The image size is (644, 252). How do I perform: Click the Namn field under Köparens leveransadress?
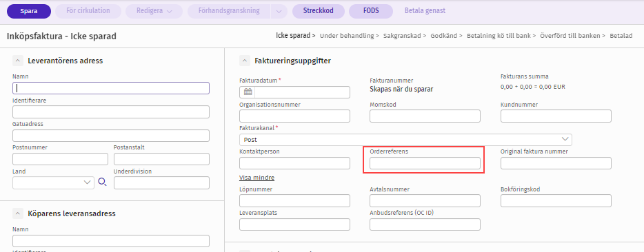click(111, 241)
